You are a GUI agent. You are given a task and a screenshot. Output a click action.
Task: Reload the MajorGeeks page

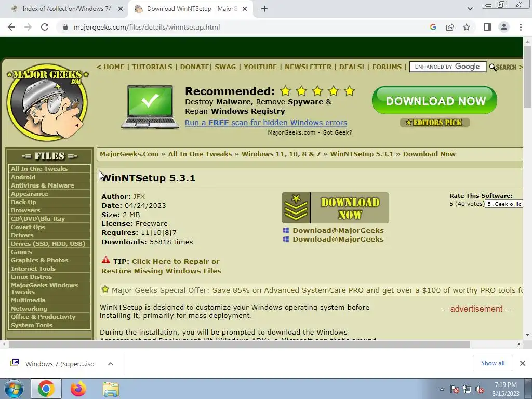pos(45,27)
